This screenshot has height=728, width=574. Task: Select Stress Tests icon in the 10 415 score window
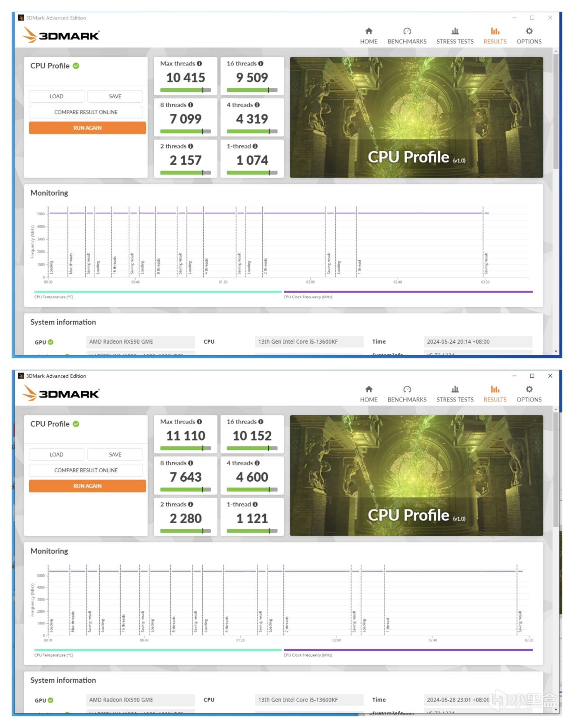(x=455, y=31)
